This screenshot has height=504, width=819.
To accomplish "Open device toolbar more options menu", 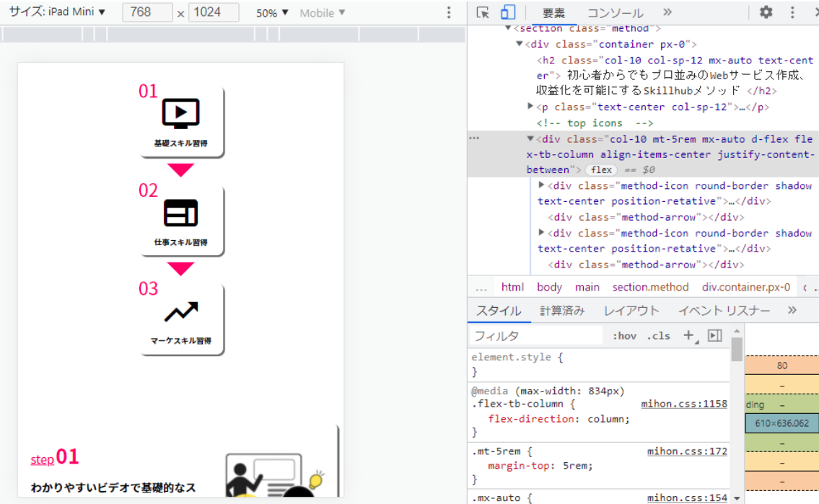I will coord(449,13).
